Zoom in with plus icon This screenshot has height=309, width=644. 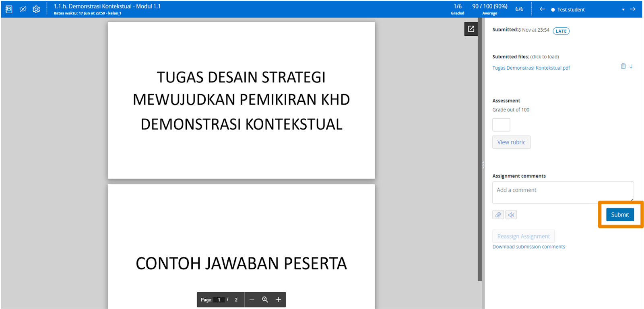pyautogui.click(x=278, y=300)
